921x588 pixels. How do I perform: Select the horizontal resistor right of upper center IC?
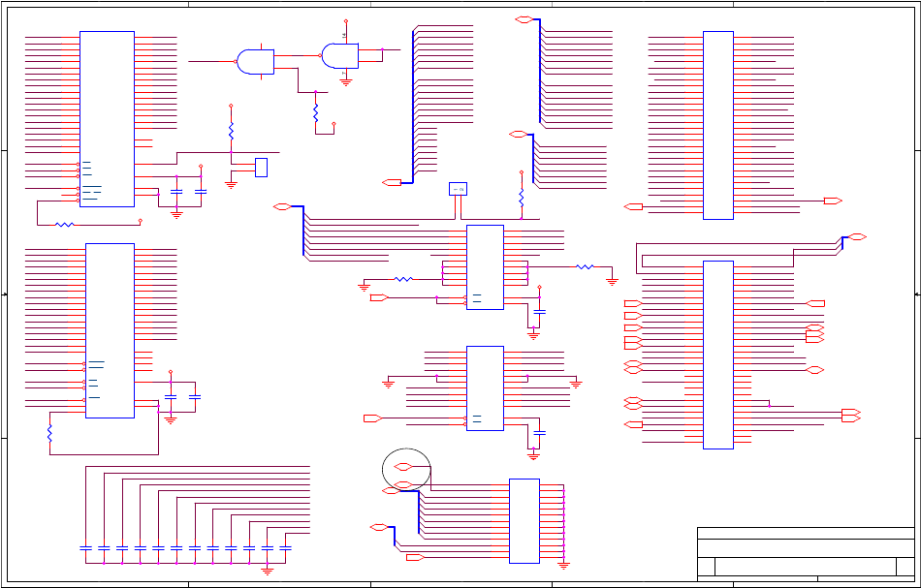[x=585, y=267]
